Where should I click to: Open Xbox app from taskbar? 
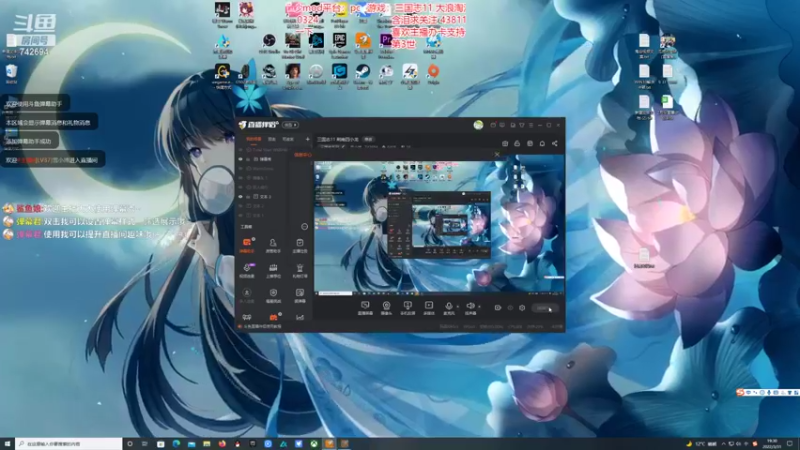click(314, 444)
